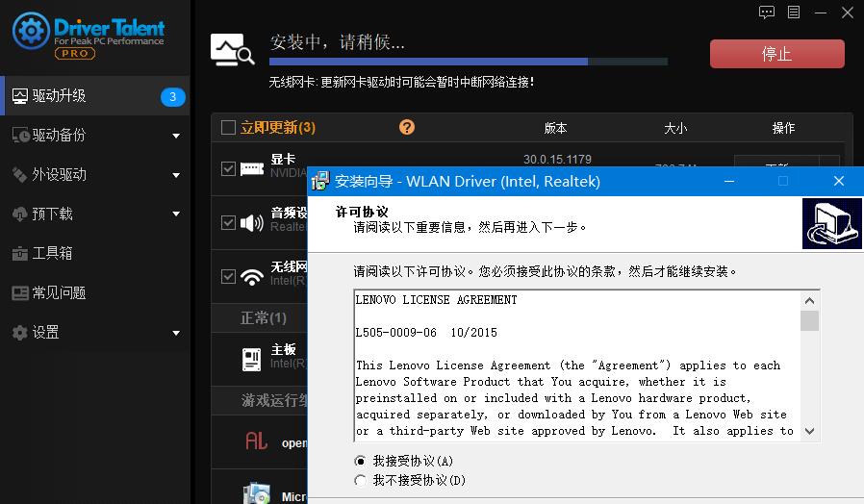Click the 预下载 cloud download icon
The width and height of the screenshot is (864, 504).
(x=20, y=214)
